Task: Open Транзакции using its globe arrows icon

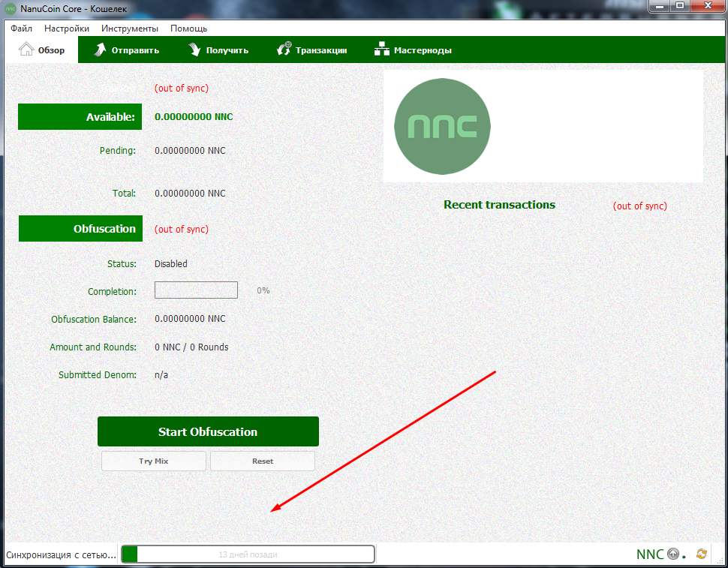Action: coord(284,50)
